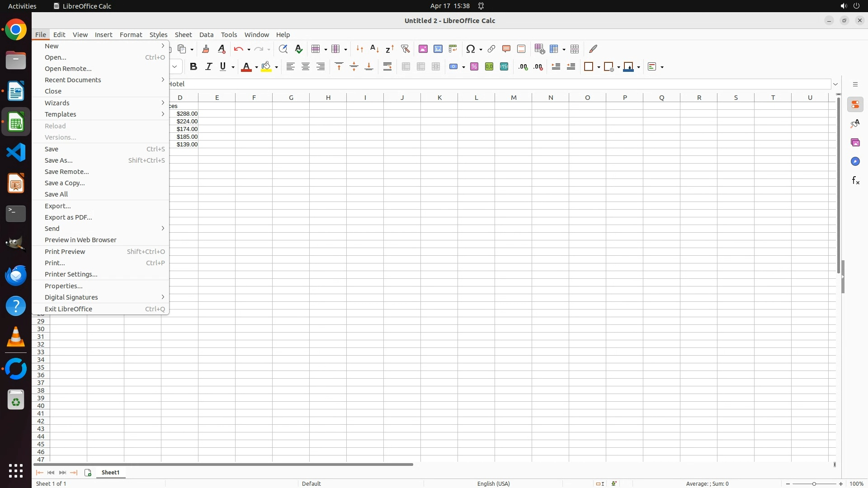Insert a chart using the toolbar icon
Viewport: 868px width, 488px height.
click(x=438, y=49)
